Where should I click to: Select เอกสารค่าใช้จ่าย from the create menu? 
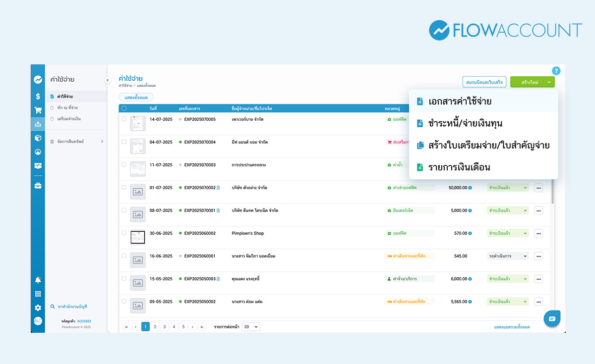[x=460, y=102]
